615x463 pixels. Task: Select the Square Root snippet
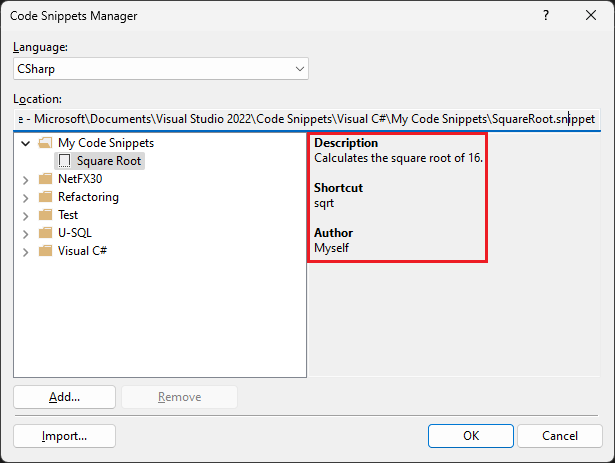coord(109,161)
